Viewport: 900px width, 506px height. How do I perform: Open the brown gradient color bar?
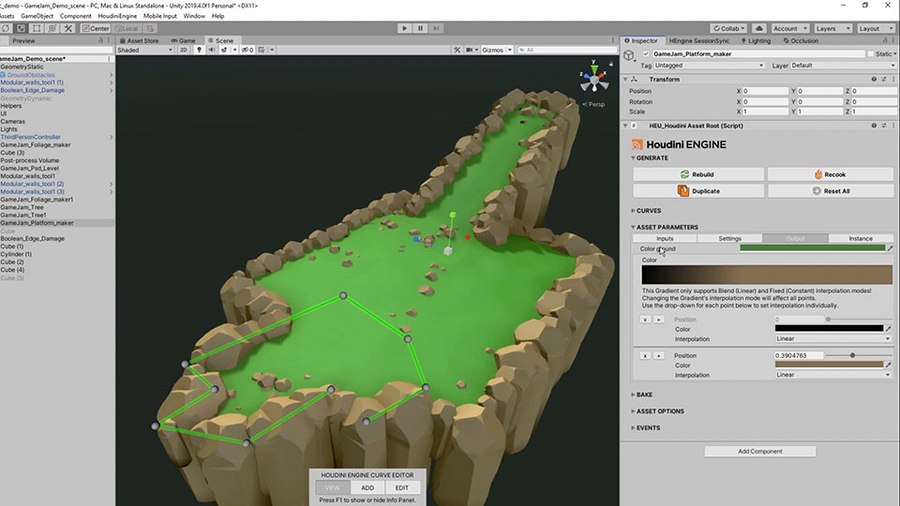(x=767, y=275)
